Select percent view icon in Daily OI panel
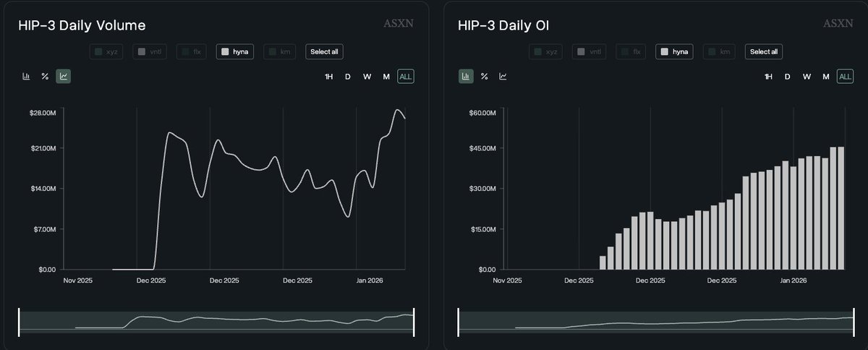The width and height of the screenshot is (868, 350). (x=485, y=76)
